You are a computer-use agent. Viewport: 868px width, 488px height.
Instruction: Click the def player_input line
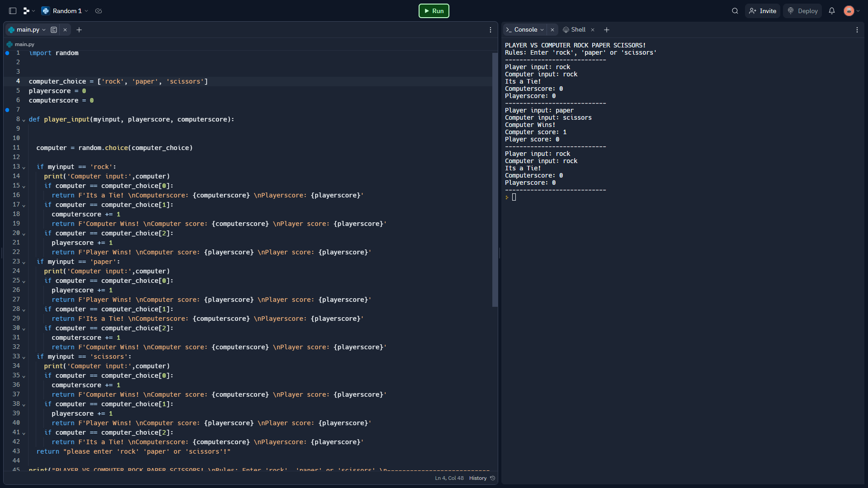click(132, 119)
